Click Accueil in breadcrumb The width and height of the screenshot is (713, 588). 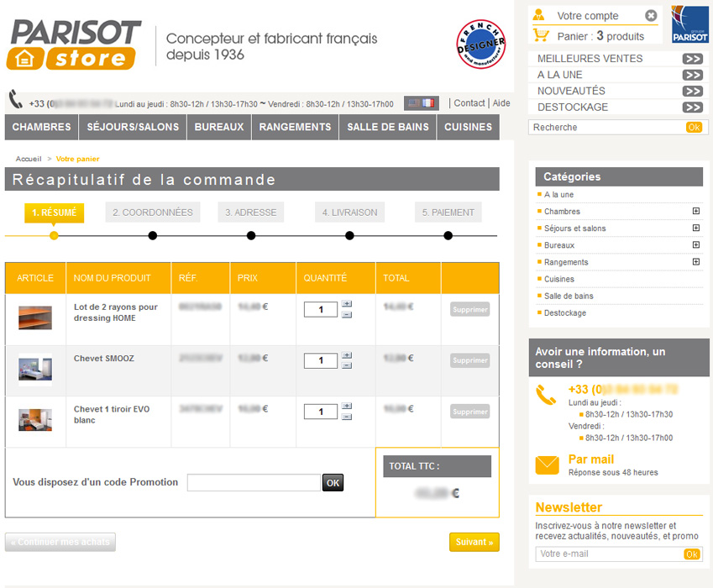click(29, 159)
